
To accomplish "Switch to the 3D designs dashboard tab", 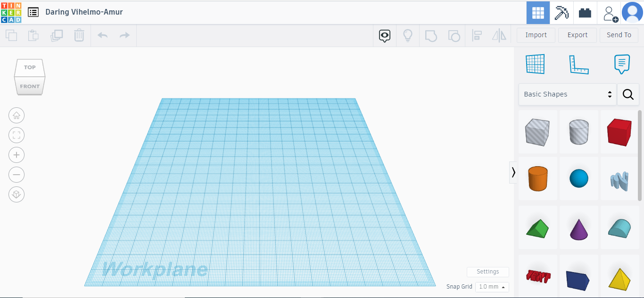I will 538,12.
